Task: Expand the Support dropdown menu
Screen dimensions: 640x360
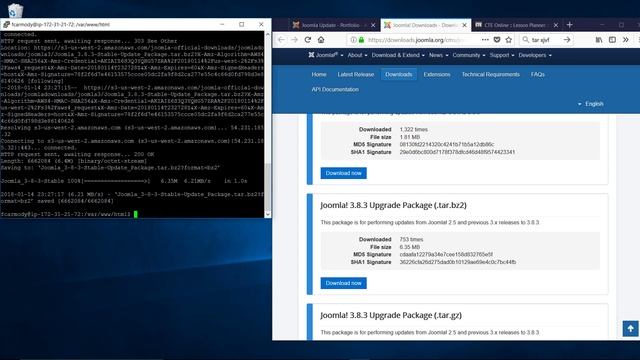Action: pos(502,55)
